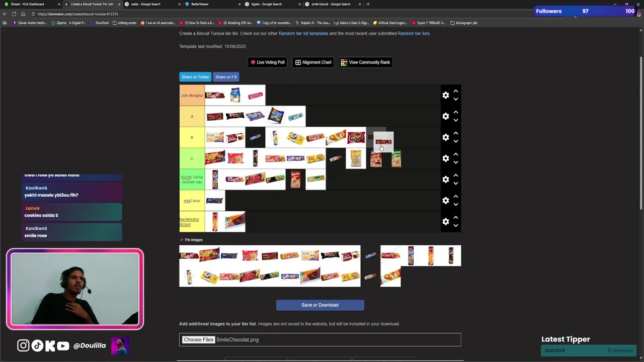
Task: Select the A tier label cell
Action: click(x=192, y=117)
